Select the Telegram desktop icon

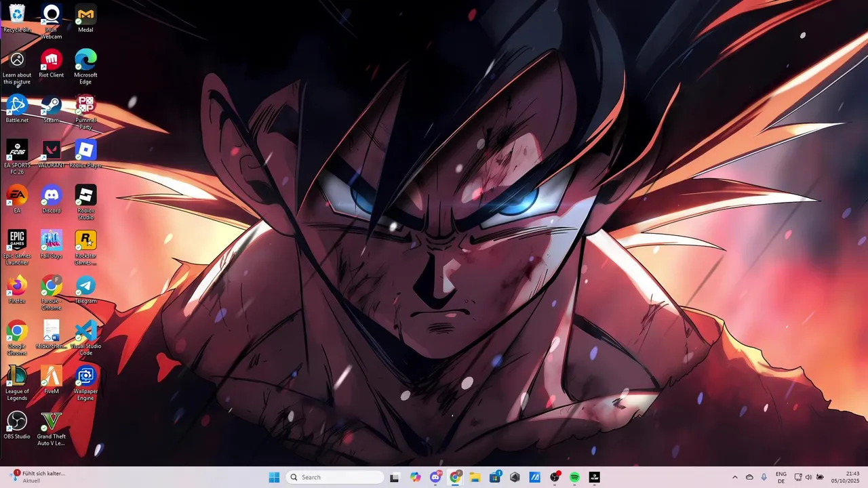[85, 289]
